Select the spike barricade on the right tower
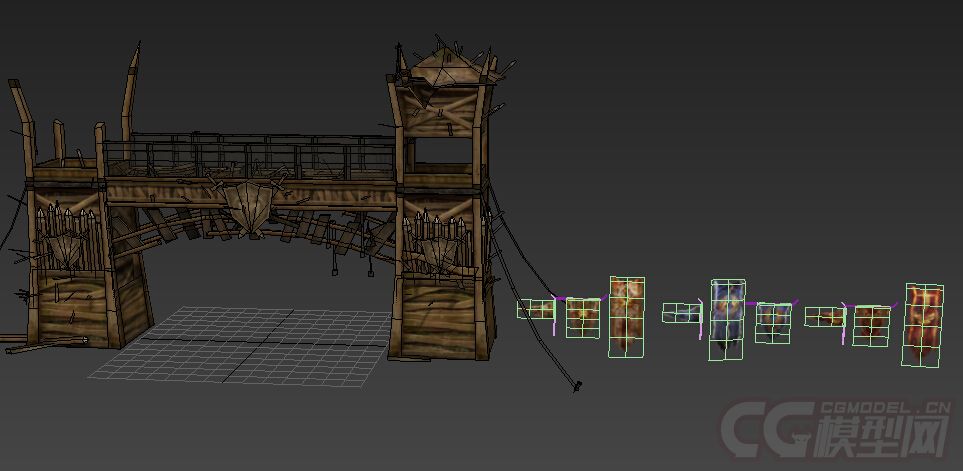The height and width of the screenshot is (471, 963). tap(438, 243)
